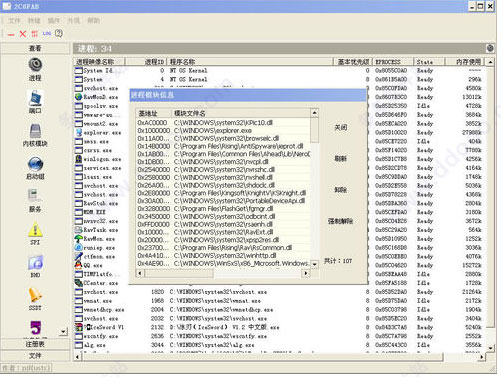Screen dimensions: 501x377
Task: Select the ctfmon.exe pen icon
Action: coord(79,256)
